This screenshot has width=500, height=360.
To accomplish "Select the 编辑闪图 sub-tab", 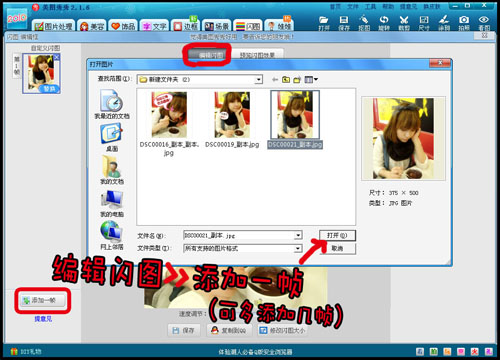I will [207, 55].
